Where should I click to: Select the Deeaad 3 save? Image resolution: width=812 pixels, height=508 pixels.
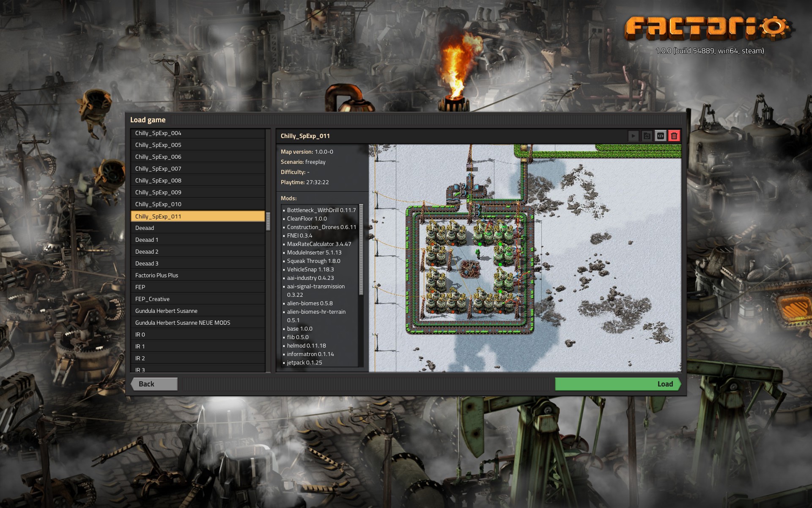click(198, 263)
